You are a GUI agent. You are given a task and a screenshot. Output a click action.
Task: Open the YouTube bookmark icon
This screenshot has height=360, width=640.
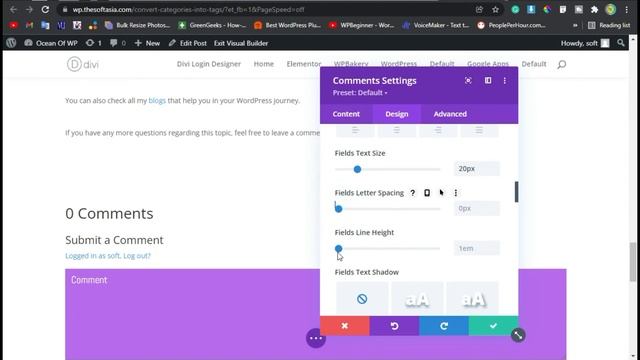point(13,25)
